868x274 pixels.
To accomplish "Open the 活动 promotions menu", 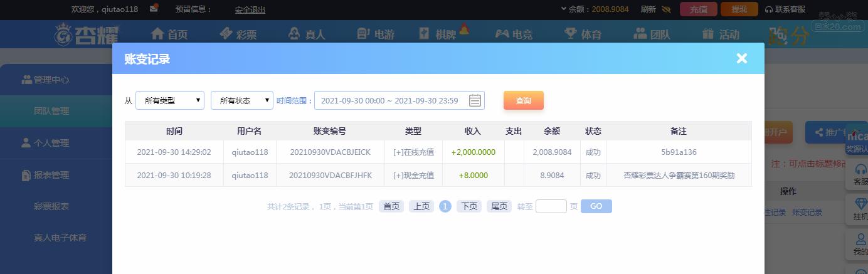I will tap(721, 34).
